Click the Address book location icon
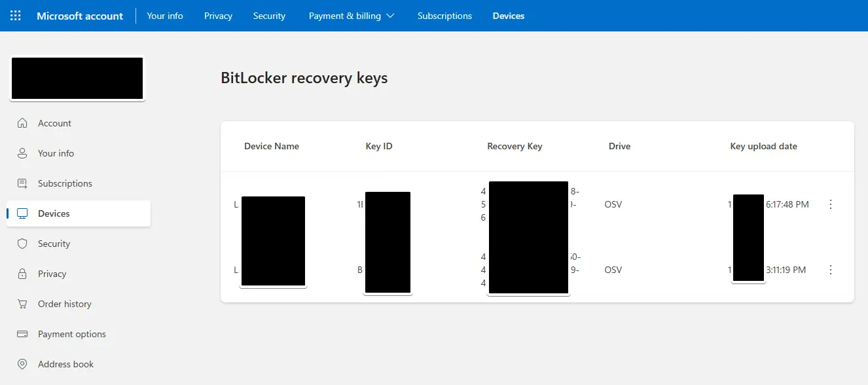 coord(22,364)
